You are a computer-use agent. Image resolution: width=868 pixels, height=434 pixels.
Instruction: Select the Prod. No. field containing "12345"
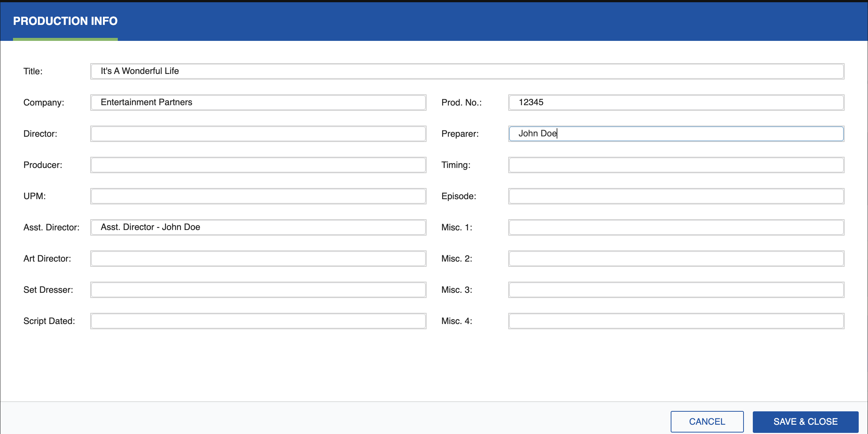click(676, 102)
